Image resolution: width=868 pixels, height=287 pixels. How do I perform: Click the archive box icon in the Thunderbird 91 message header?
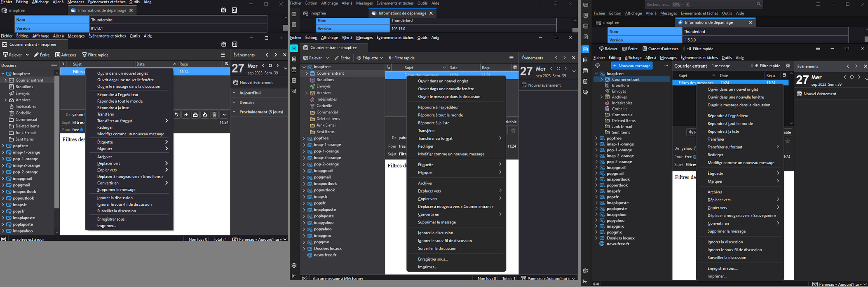[195, 115]
